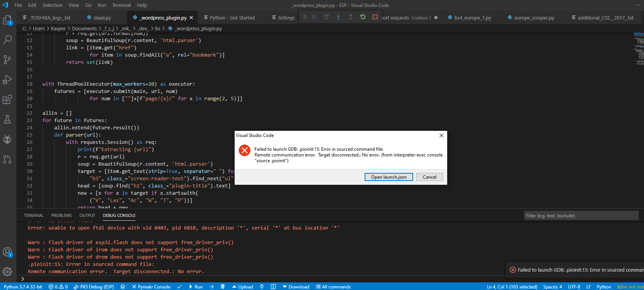This screenshot has width=644, height=290.
Task: Open the Go menu
Action: (88, 5)
